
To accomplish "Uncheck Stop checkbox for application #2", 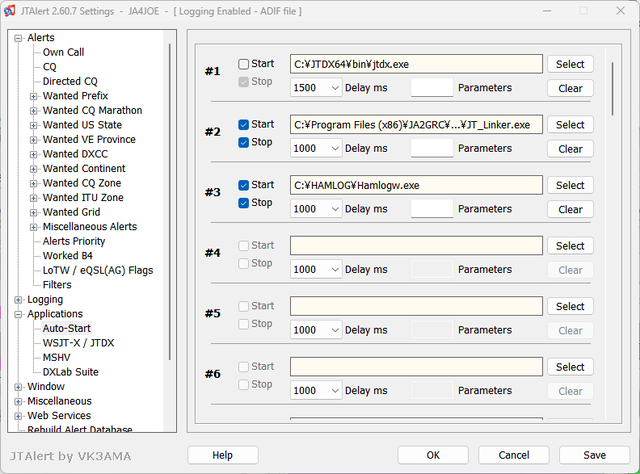I will point(243,142).
